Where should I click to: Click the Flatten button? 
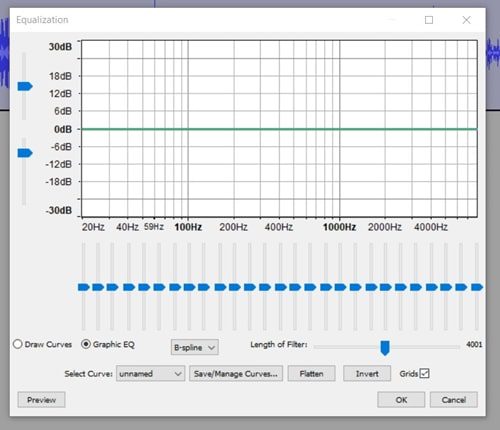pyautogui.click(x=311, y=374)
